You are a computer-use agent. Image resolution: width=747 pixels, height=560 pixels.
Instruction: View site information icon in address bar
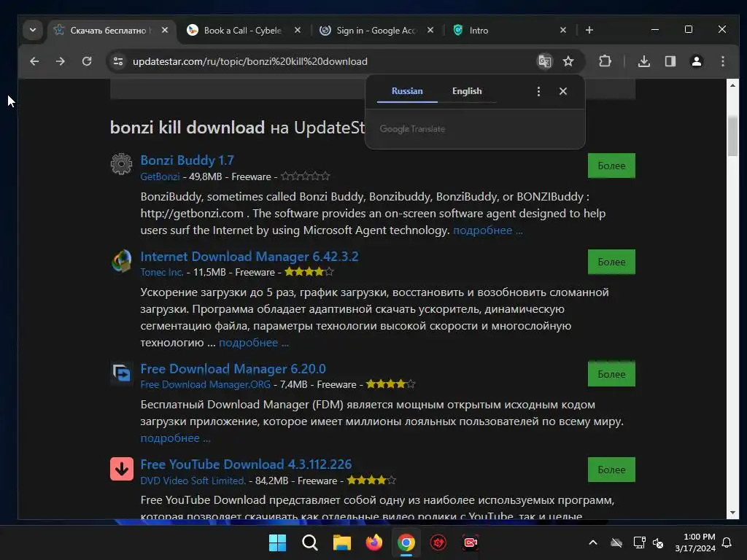click(118, 61)
